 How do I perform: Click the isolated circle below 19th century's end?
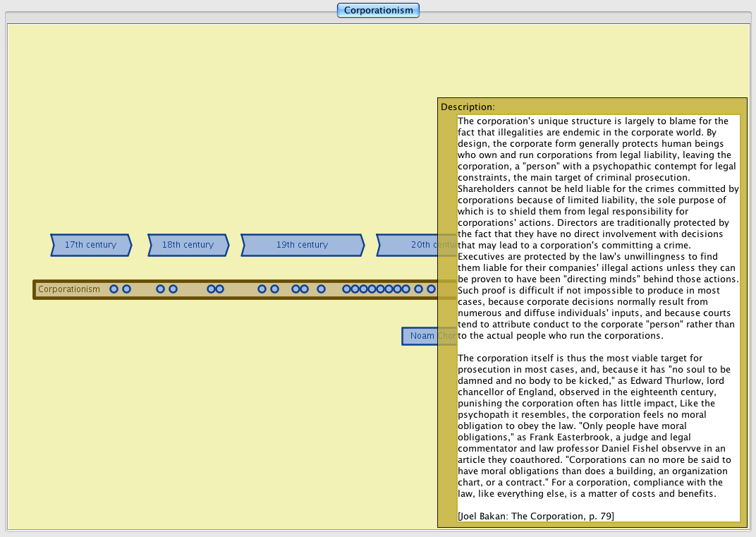coord(321,289)
